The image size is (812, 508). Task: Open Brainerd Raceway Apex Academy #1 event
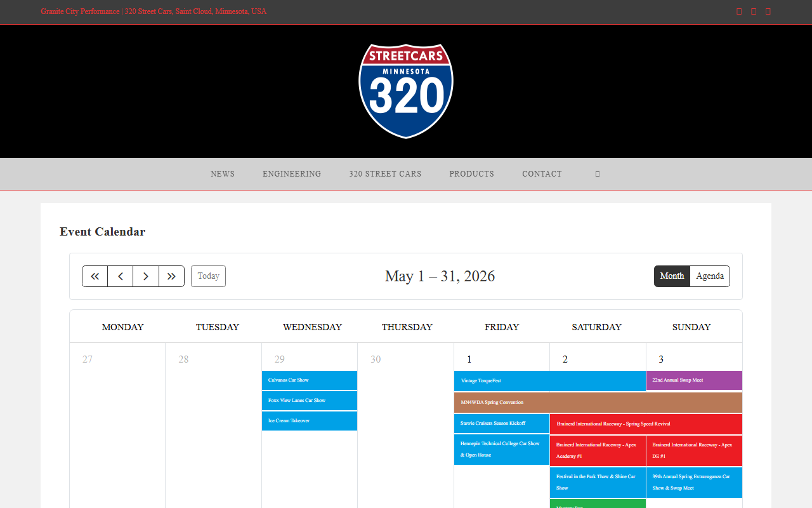598,451
